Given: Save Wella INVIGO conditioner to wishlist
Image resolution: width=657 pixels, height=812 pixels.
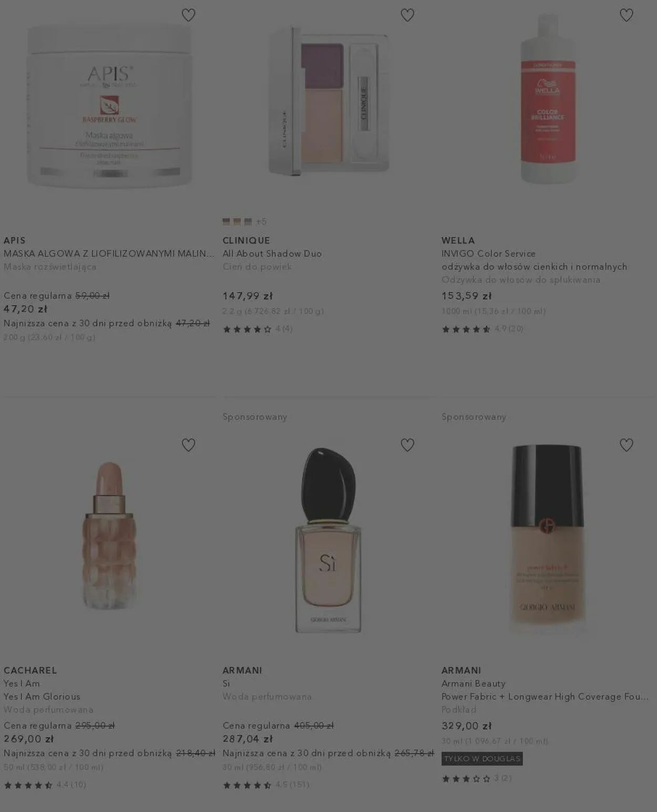Looking at the screenshot, I should (626, 15).
